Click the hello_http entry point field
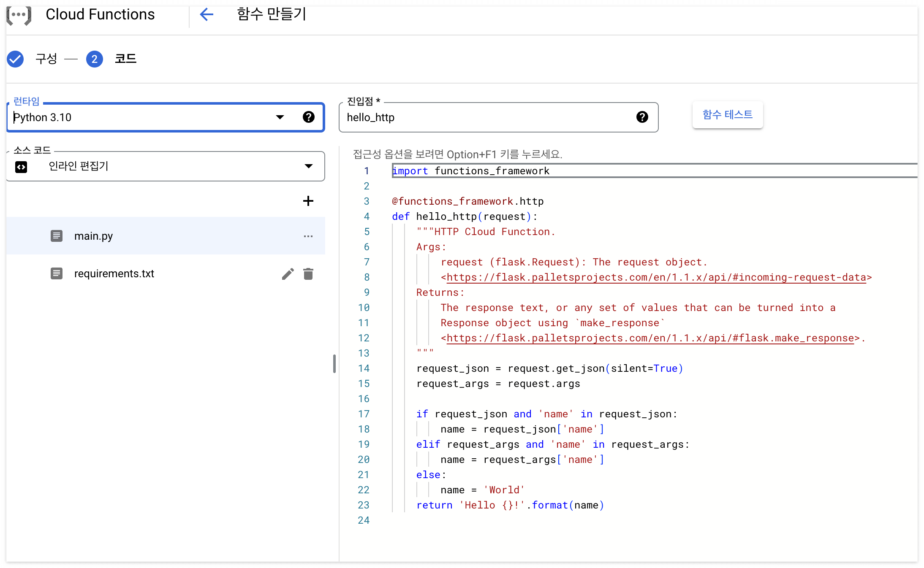The height and width of the screenshot is (568, 924). click(486, 117)
